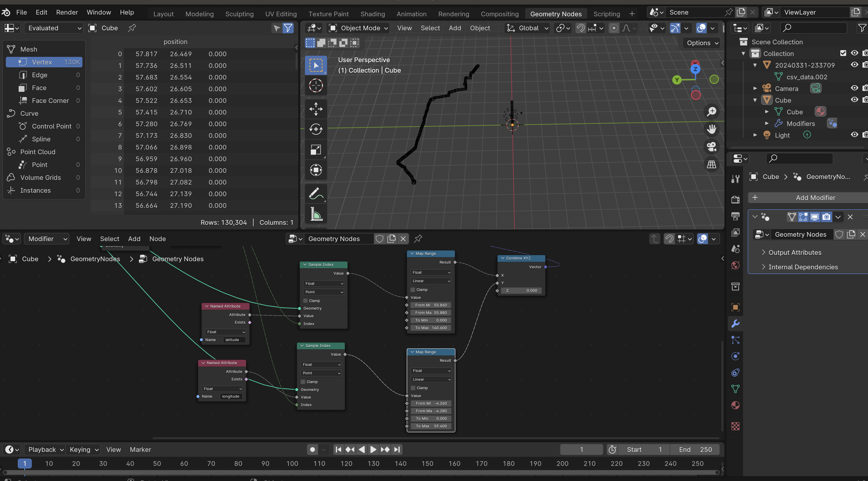Open the Material properties tab
This screenshot has width=868, height=481.
point(735,405)
